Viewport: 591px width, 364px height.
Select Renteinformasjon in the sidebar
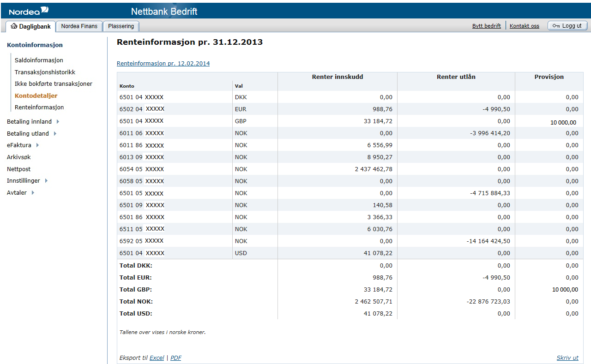(39, 107)
